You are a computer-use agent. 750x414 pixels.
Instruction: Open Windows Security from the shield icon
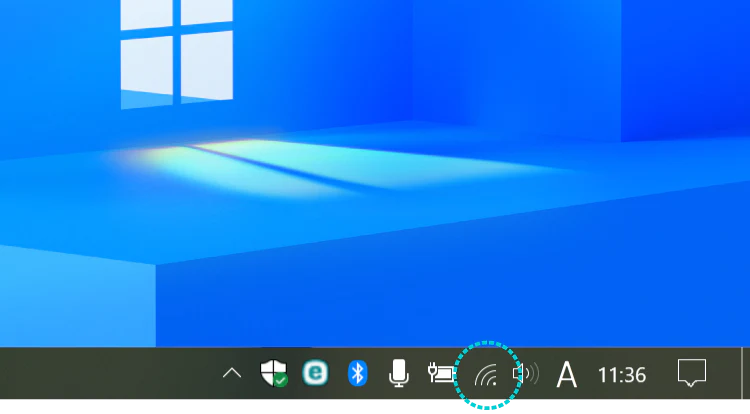[x=273, y=373]
